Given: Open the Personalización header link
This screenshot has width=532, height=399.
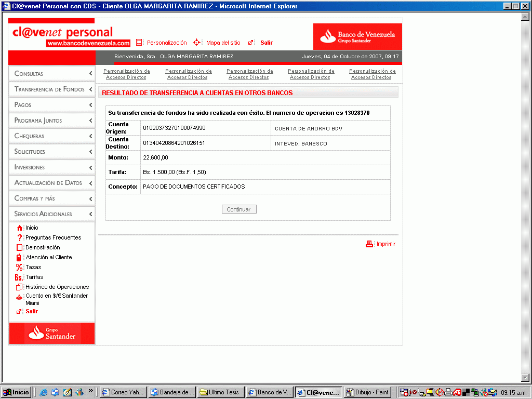Looking at the screenshot, I should tap(167, 43).
